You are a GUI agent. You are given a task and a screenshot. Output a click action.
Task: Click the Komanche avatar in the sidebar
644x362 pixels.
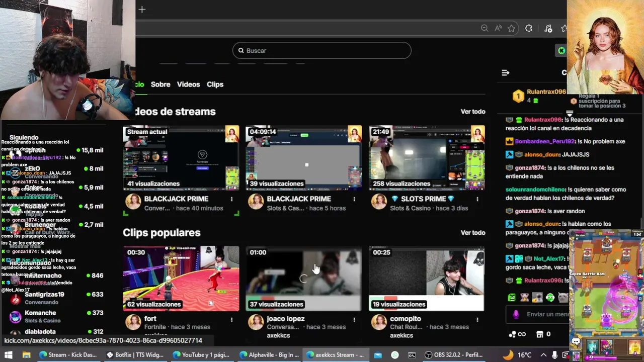(16, 317)
